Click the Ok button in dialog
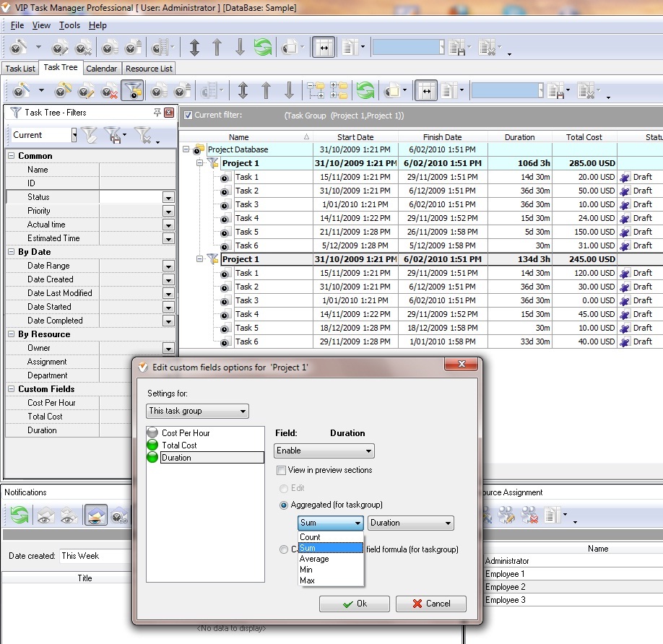 (x=355, y=604)
